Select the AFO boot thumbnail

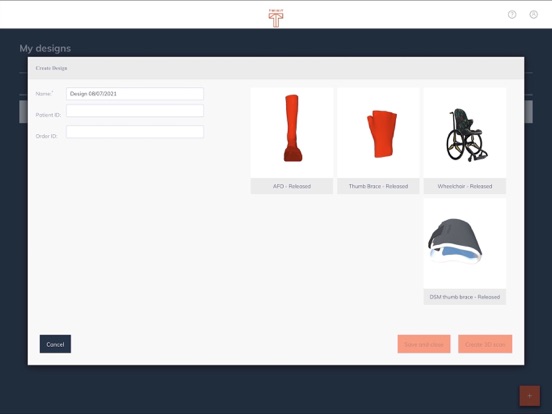tap(292, 133)
